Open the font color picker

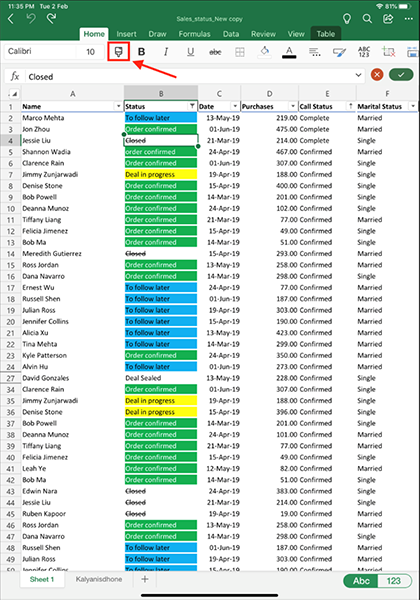point(289,52)
